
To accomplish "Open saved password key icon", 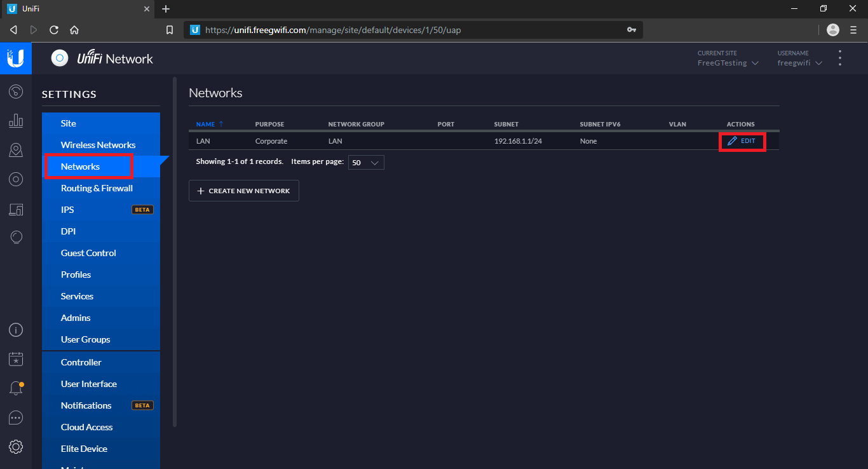I will [x=632, y=30].
